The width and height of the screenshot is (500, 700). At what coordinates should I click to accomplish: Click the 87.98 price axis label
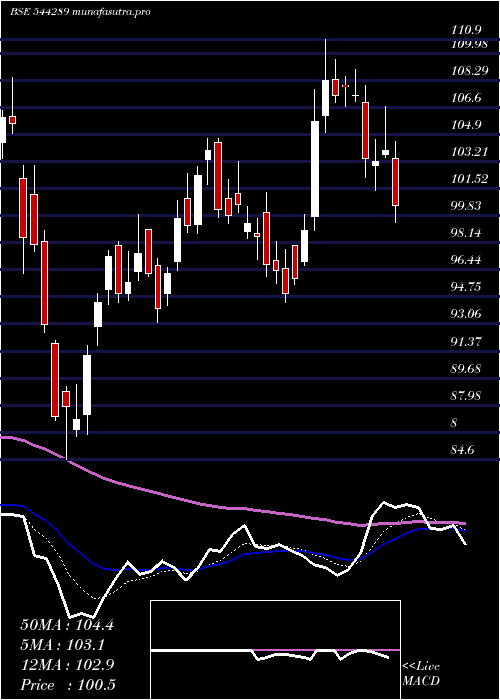[466, 396]
